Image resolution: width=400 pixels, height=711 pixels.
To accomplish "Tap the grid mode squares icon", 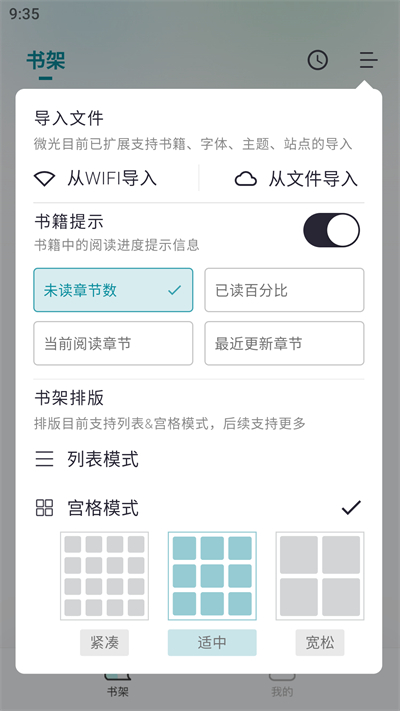I will [44, 508].
